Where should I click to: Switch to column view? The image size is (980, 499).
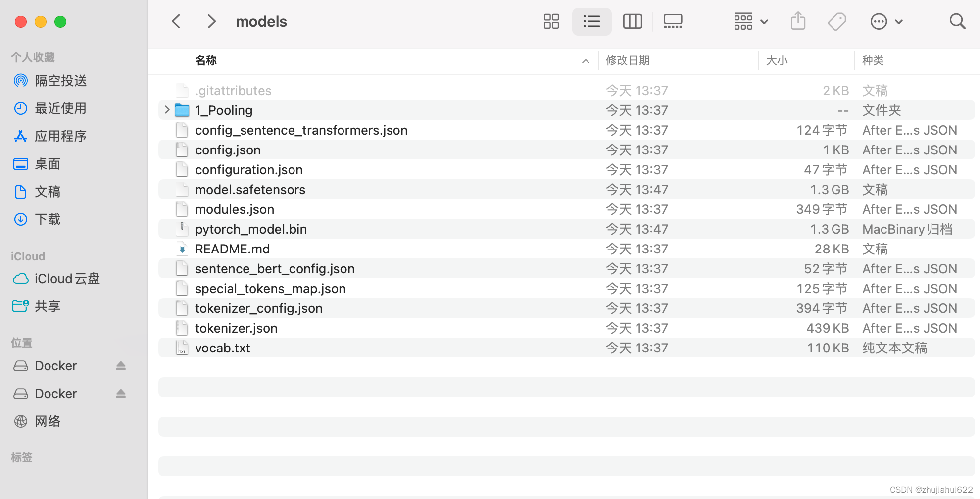[632, 21]
